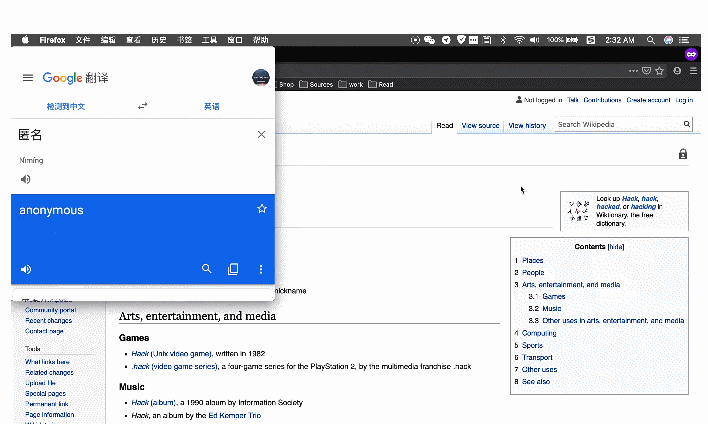Screen dimensions: 708x424
Task: Choose the English target language
Action: tap(212, 106)
